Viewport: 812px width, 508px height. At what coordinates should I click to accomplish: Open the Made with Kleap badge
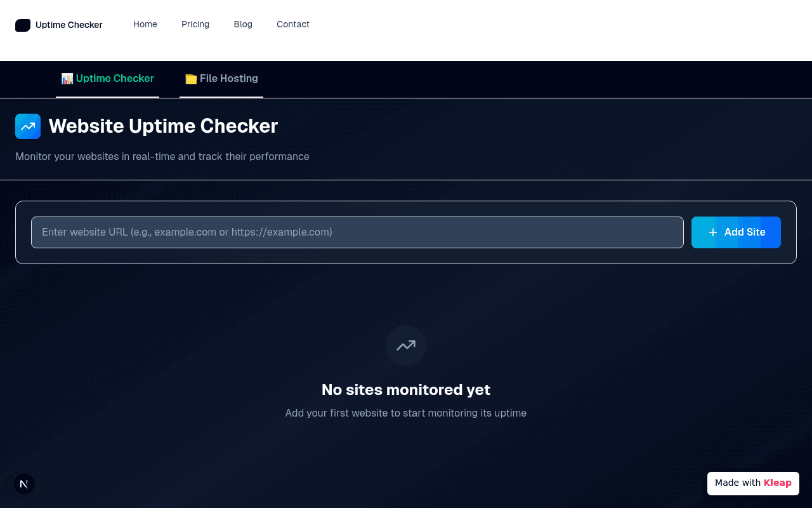click(x=753, y=483)
